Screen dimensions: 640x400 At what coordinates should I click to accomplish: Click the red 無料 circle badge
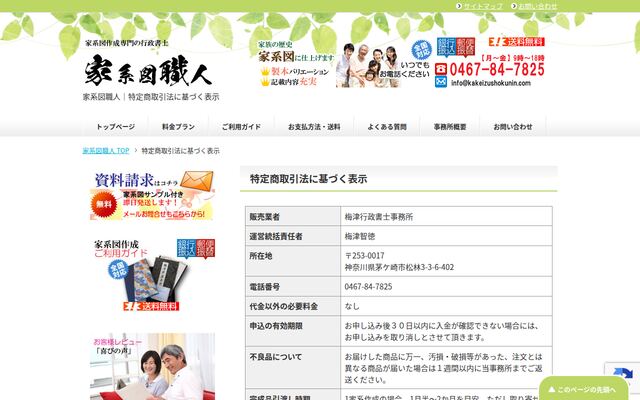104,204
